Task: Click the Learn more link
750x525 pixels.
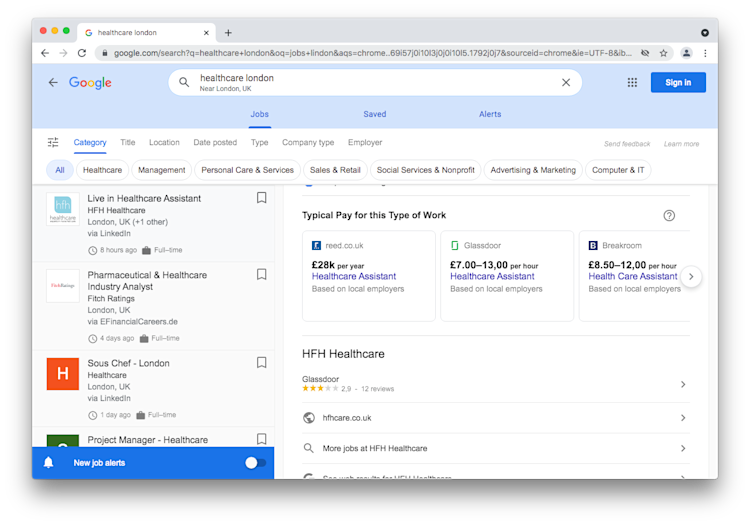Action: coord(681,144)
